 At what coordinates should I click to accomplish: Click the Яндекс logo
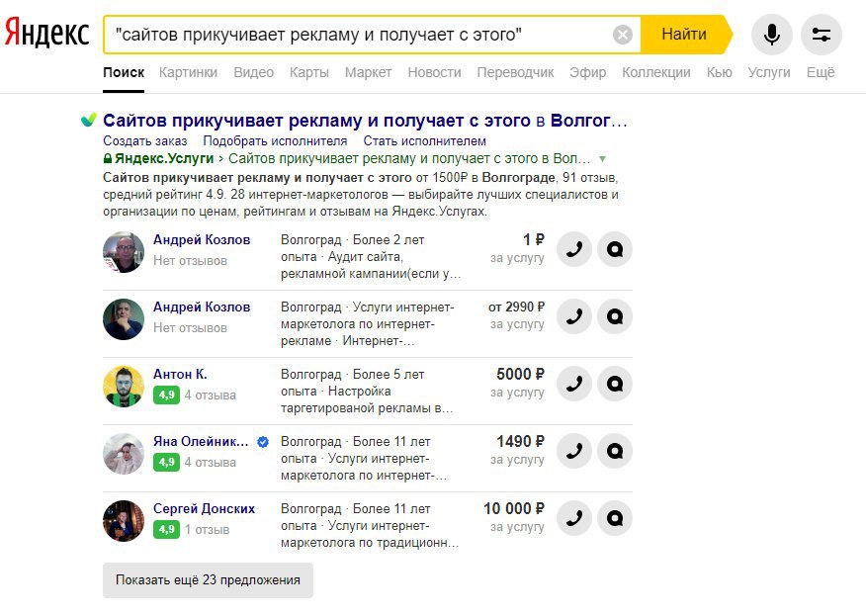click(46, 34)
